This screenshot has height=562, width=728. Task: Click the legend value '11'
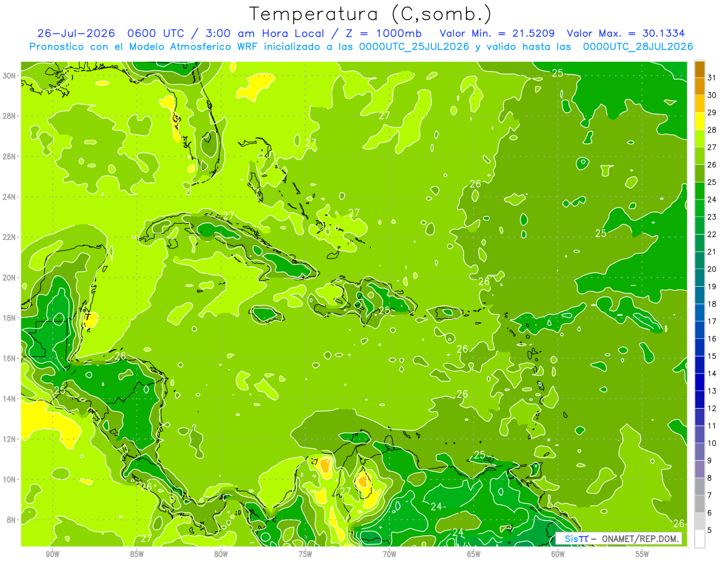[x=712, y=426]
